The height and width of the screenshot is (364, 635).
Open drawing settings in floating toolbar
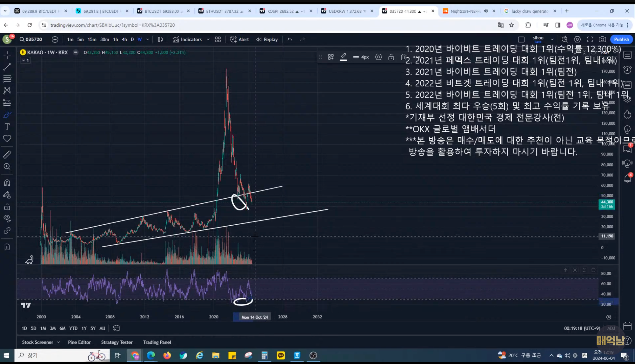378,57
